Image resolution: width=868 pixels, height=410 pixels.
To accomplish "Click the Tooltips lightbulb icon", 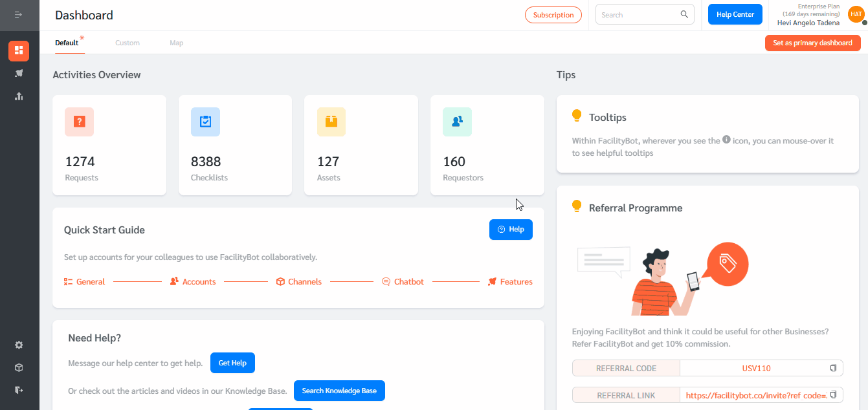I will click(577, 116).
